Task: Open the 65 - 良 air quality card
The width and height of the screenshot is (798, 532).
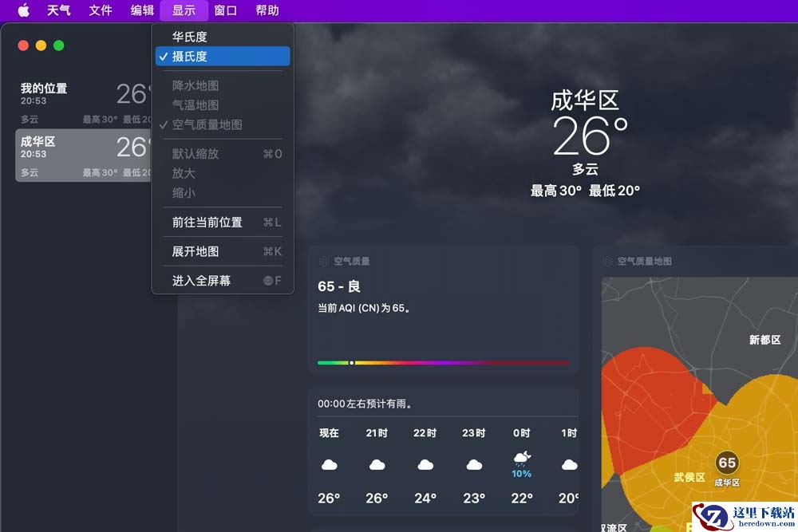Action: [443, 310]
